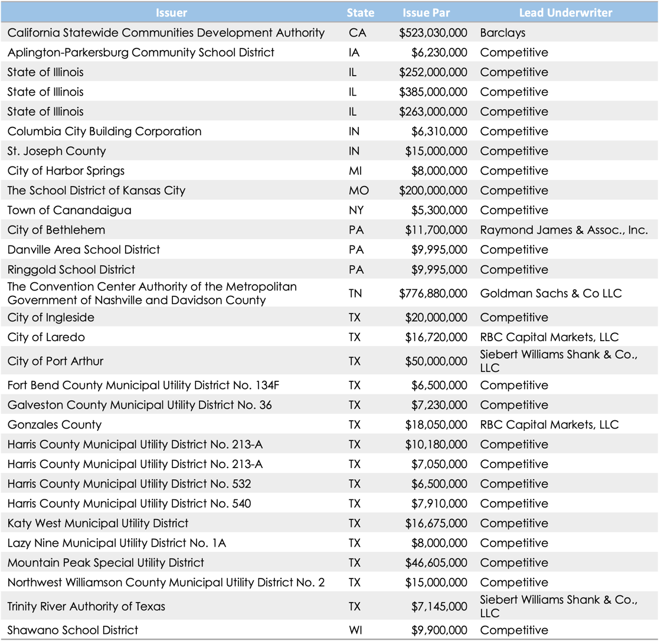Click the NY state cell
Screen dimensions: 661x644
(356, 210)
